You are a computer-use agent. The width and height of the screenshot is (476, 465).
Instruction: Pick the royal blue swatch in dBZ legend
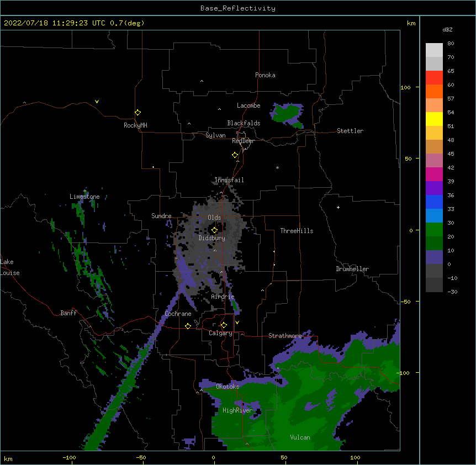click(434, 202)
